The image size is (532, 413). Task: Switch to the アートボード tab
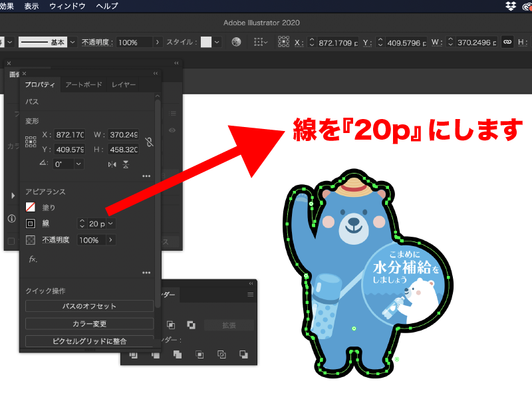tap(84, 84)
